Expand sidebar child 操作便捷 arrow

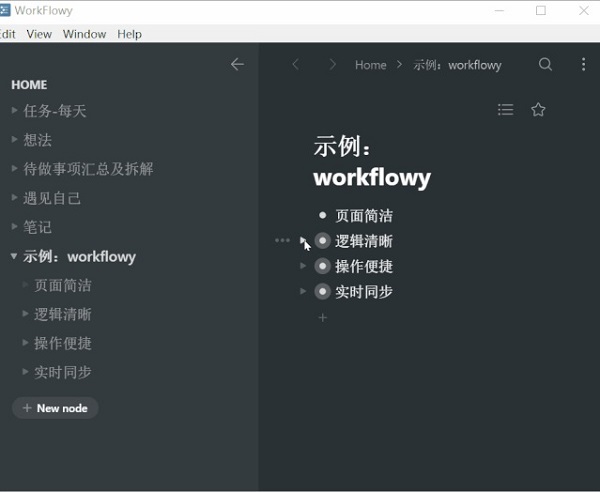point(25,342)
